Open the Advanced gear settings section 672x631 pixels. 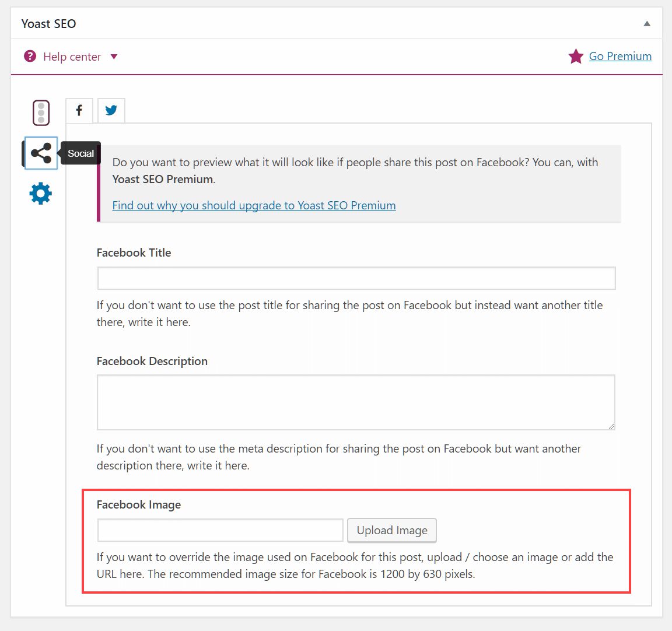coord(41,194)
